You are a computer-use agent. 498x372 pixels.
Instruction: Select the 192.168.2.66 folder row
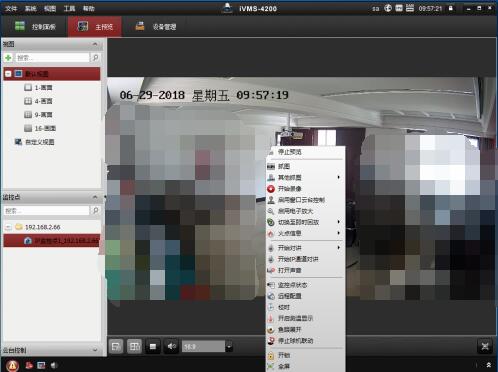52,227
